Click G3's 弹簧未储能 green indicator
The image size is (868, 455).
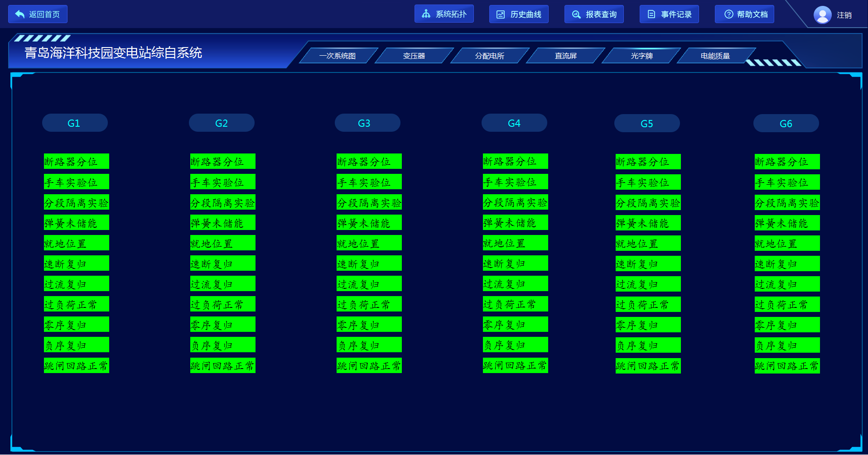coord(369,223)
